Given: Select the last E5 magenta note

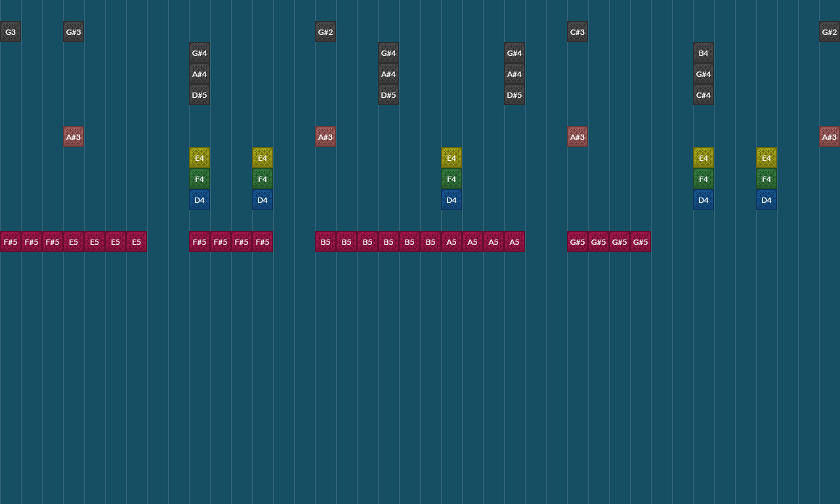Looking at the screenshot, I should [136, 241].
